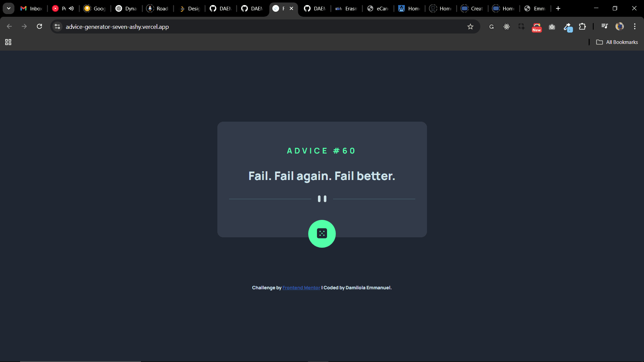Open the media controls icon in the toolbar
Screen dimensions: 644x362
604,26
